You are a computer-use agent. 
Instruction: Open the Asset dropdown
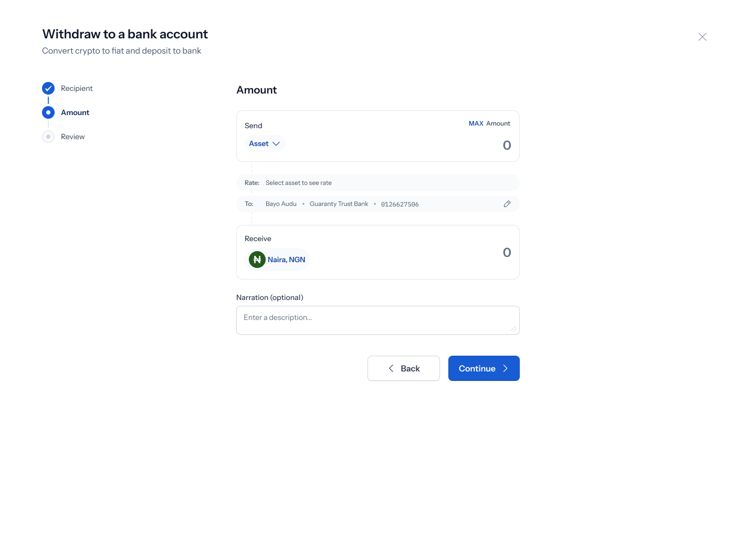click(265, 143)
